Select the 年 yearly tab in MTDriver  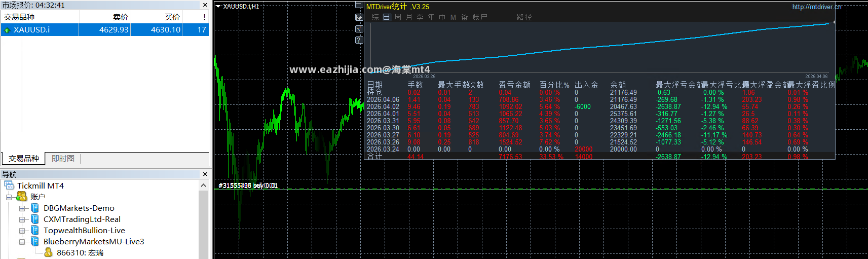tap(431, 17)
